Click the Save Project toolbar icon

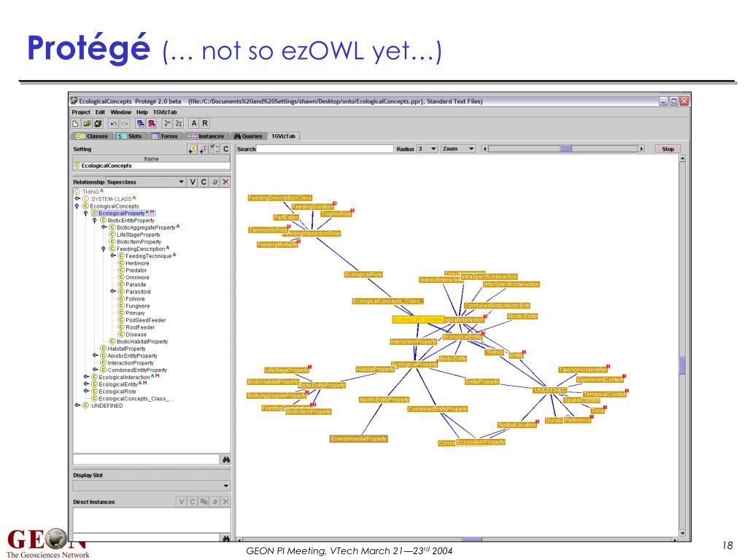pyautogui.click(x=98, y=123)
